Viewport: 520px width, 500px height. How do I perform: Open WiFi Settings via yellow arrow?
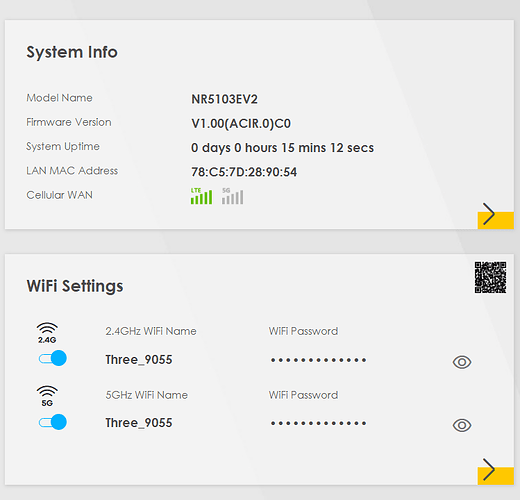tap(495, 471)
